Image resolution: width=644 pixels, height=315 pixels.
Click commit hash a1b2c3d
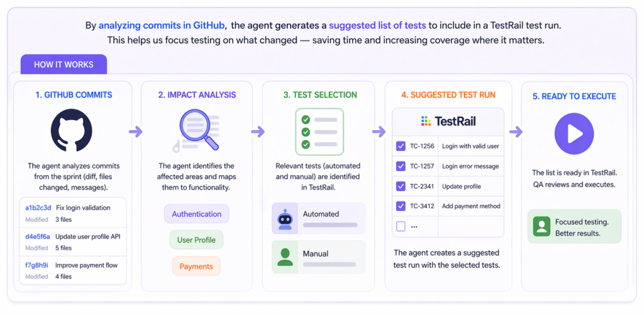[x=38, y=208]
